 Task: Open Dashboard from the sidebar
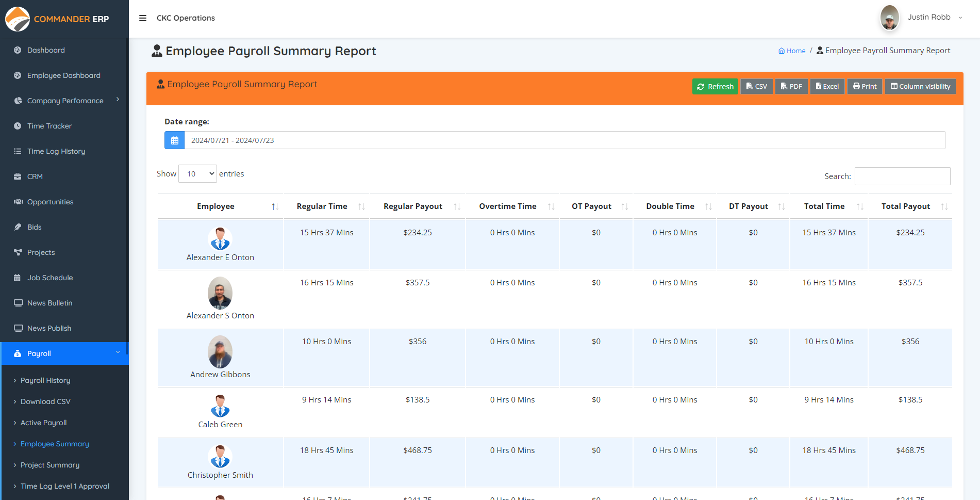(46, 50)
